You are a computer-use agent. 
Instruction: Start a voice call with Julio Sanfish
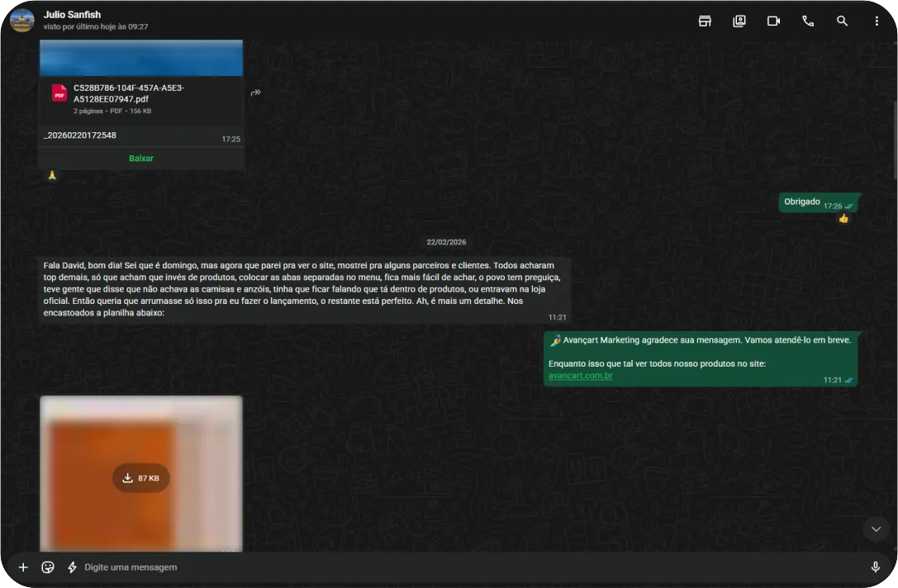click(x=808, y=21)
